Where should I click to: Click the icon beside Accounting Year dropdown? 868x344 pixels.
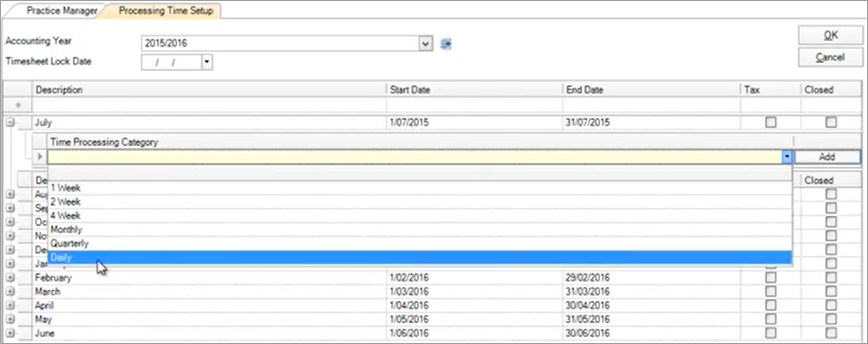click(x=446, y=44)
